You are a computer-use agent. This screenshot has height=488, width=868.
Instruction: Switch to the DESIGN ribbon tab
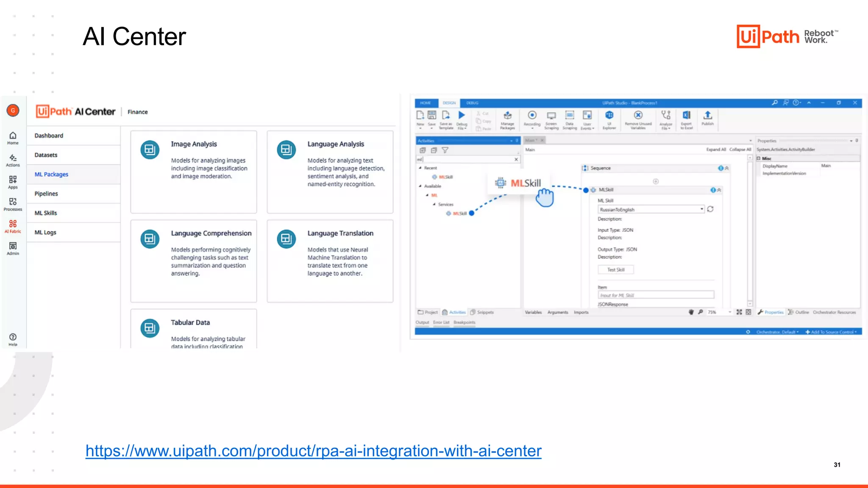[x=449, y=103]
